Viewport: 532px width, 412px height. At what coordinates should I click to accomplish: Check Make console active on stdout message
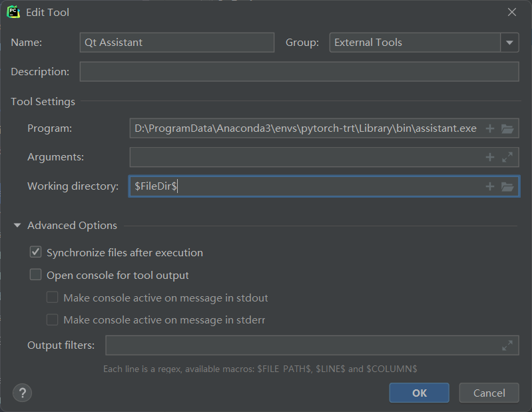[x=53, y=298]
